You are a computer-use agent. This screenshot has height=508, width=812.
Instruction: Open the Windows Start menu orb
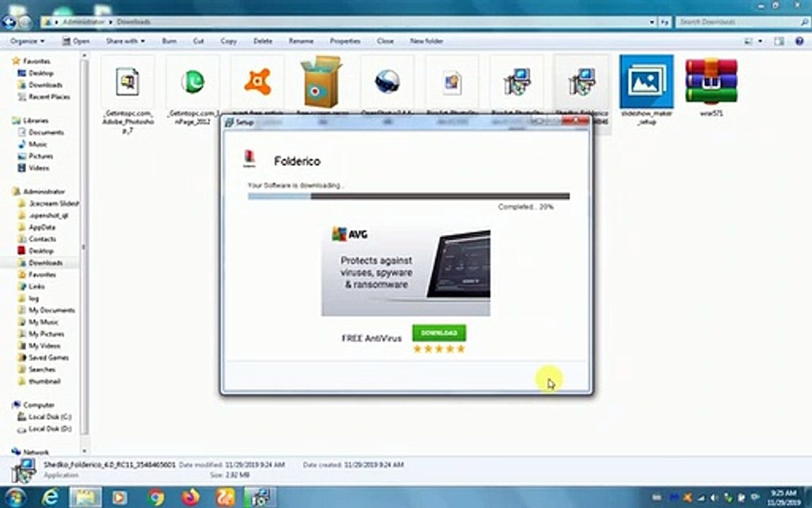pyautogui.click(x=15, y=497)
